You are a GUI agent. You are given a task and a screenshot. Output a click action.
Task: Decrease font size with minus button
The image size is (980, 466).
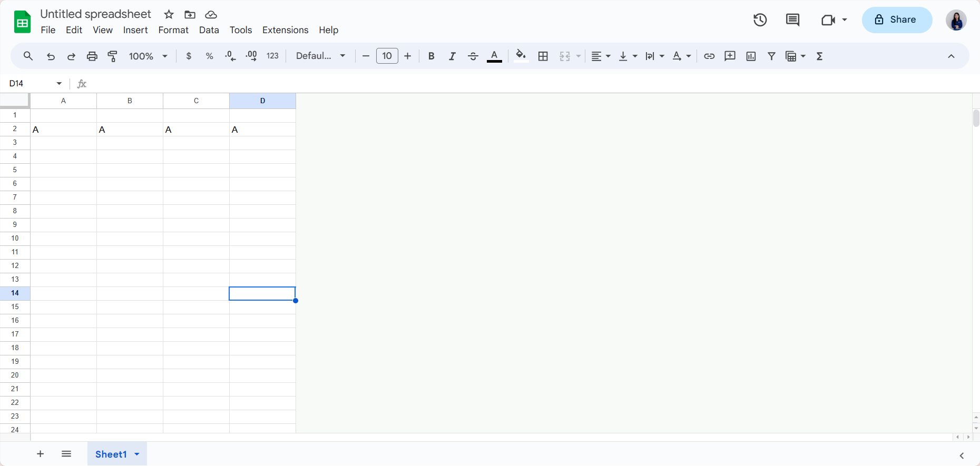pyautogui.click(x=366, y=56)
